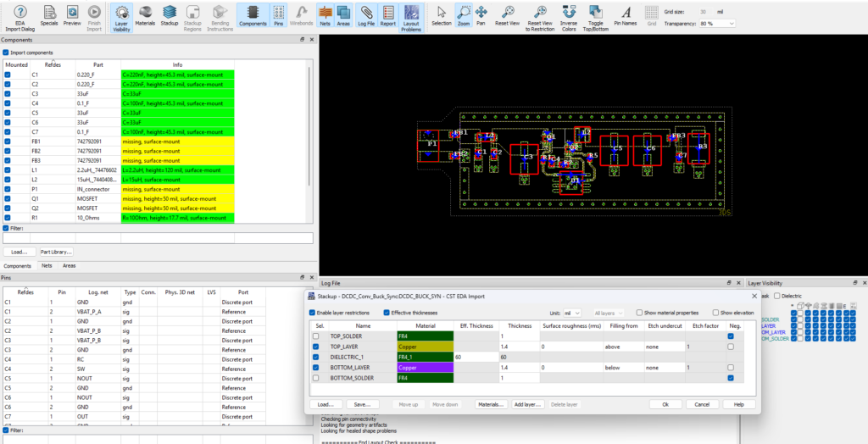Click the purple BOTTOM_LAYER Copper material swatch
The image size is (868, 444).
[x=424, y=368]
